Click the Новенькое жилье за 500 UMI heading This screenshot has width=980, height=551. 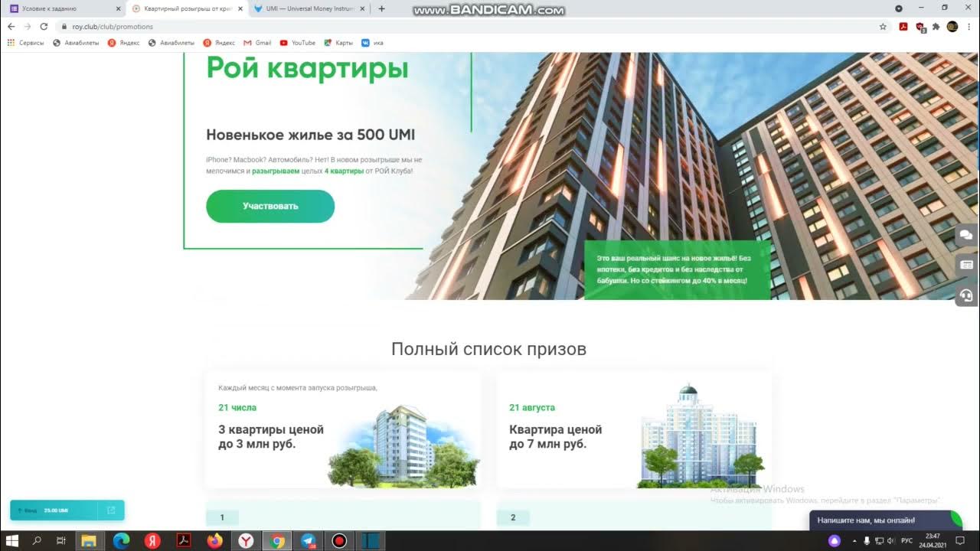[x=310, y=135]
